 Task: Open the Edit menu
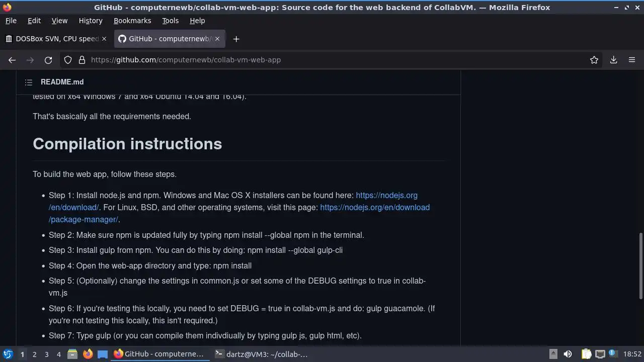[x=34, y=21]
